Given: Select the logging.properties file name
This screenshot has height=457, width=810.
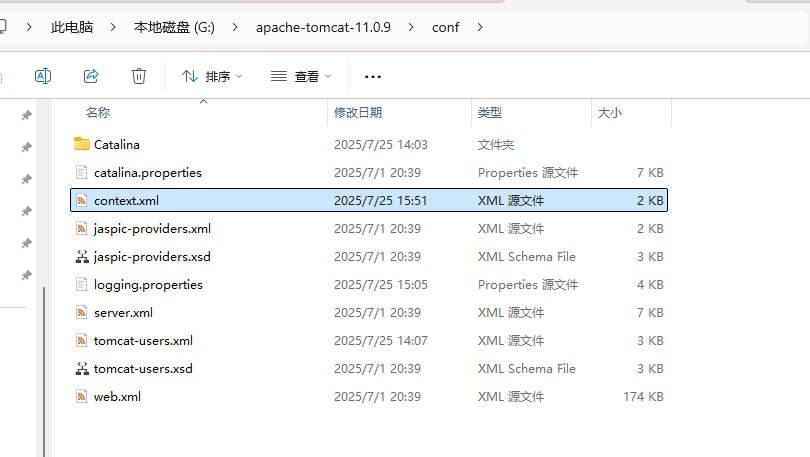Looking at the screenshot, I should point(148,285).
